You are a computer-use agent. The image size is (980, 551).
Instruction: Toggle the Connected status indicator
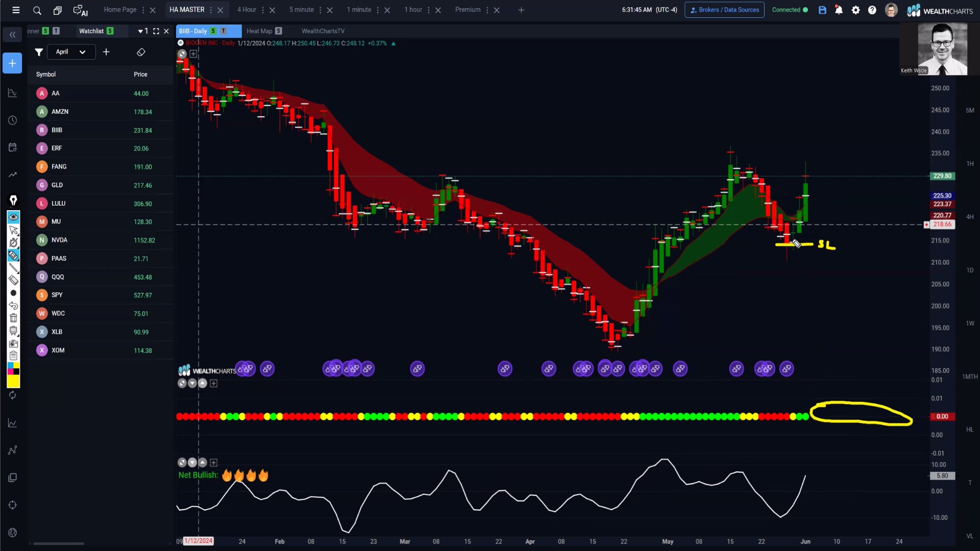click(790, 10)
